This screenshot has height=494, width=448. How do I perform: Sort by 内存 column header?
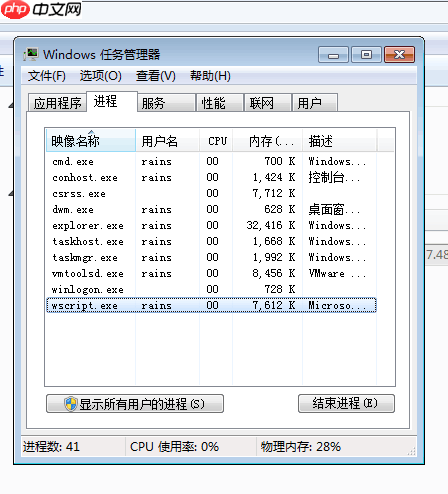click(267, 141)
